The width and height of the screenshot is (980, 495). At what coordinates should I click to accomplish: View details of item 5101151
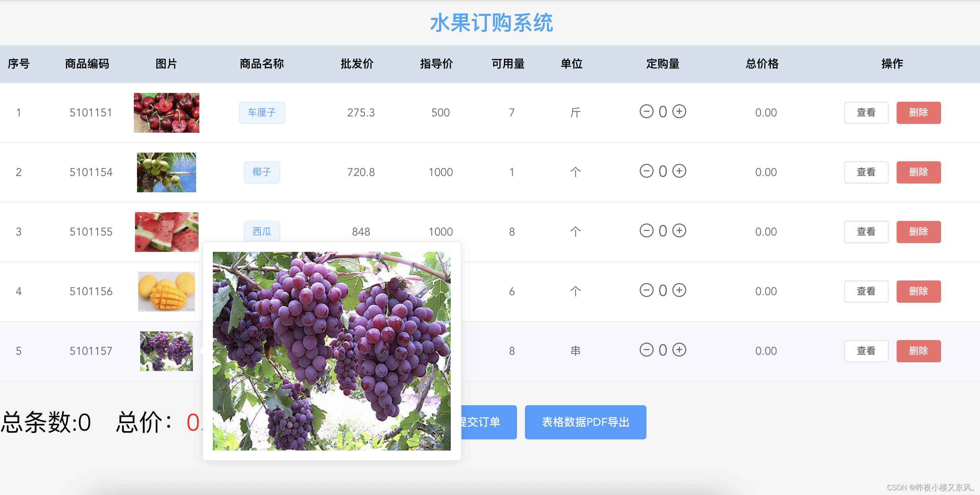(866, 113)
